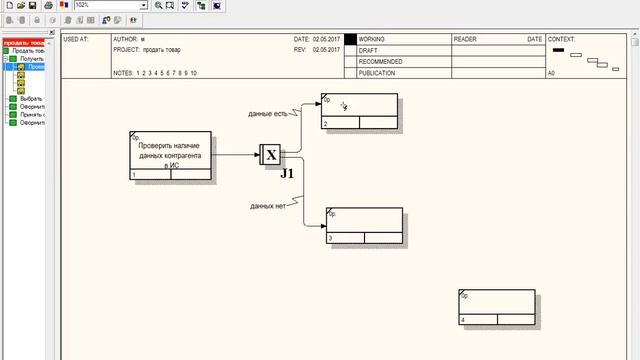Select activity box 1 Проверить наличие данных

click(171, 156)
